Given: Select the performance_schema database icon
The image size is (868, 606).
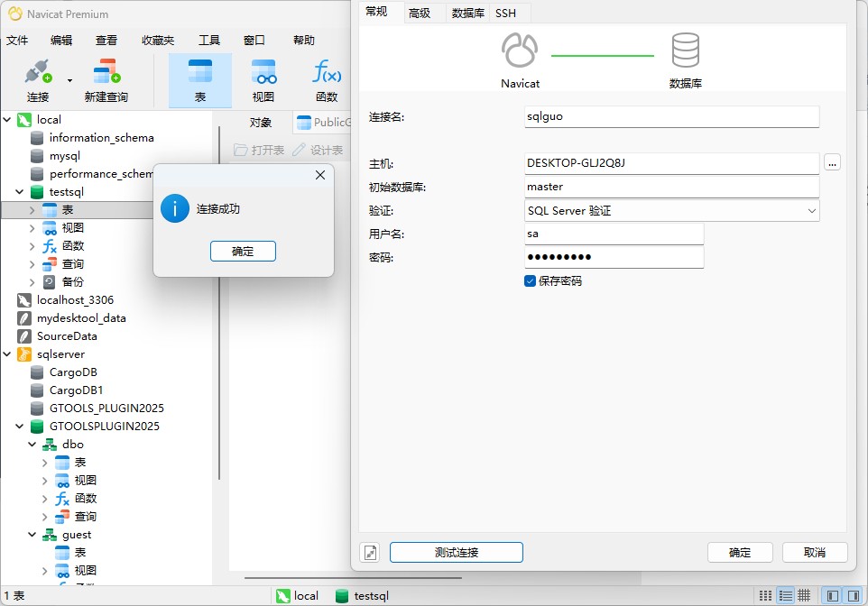Looking at the screenshot, I should [37, 174].
